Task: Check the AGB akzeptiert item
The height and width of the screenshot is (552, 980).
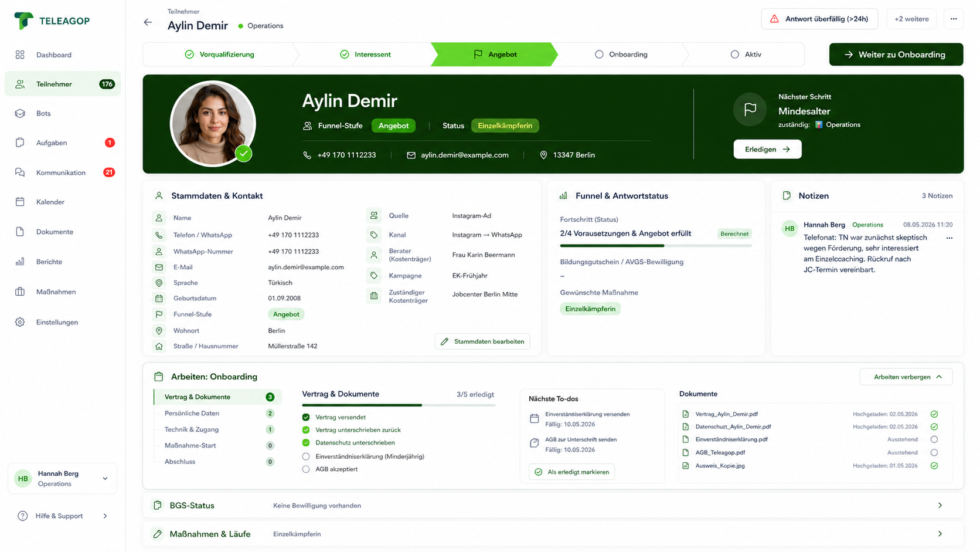Action: tap(306, 469)
